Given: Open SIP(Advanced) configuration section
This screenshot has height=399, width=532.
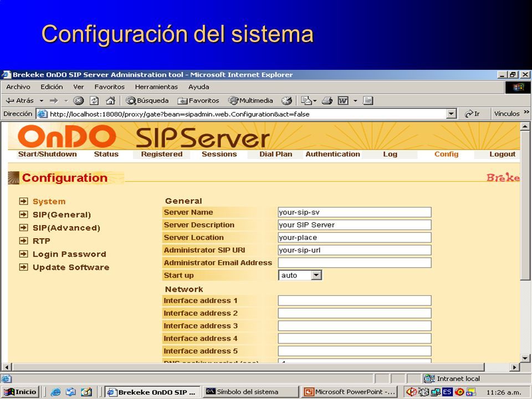Looking at the screenshot, I should pos(66,228).
